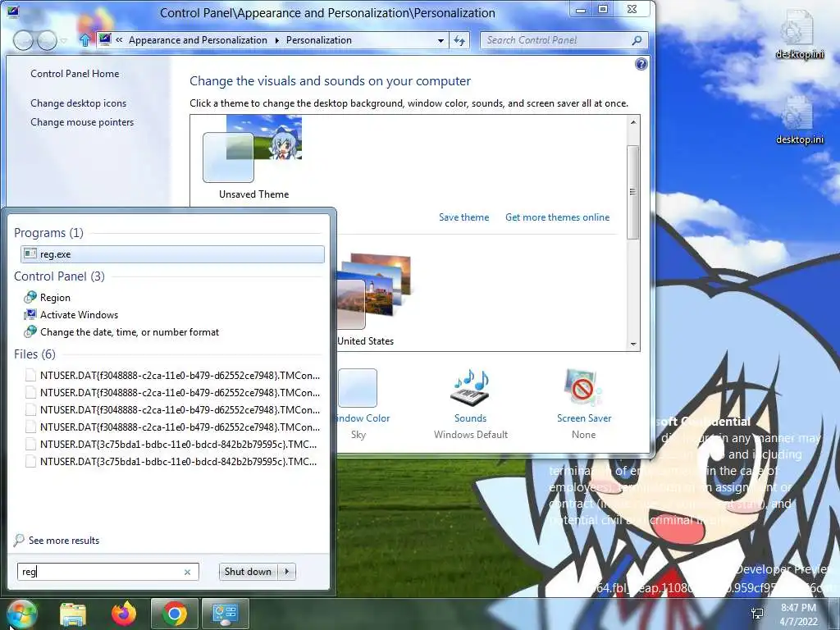Open reg.exe from Programs results
840x630 pixels.
(x=172, y=254)
